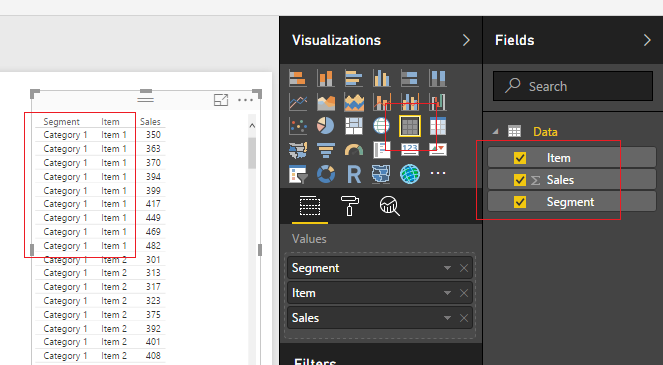
Task: Remove Segment from Values
Action: 464,268
